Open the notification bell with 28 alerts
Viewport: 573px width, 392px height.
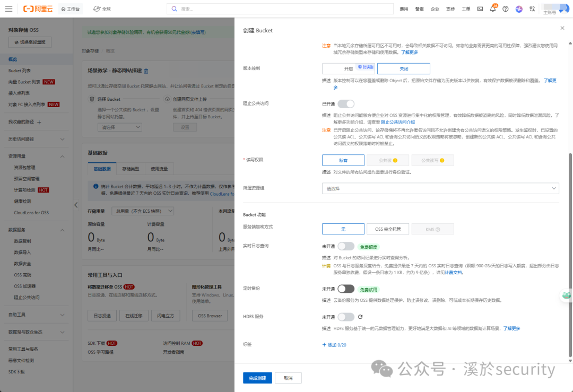[x=492, y=8]
